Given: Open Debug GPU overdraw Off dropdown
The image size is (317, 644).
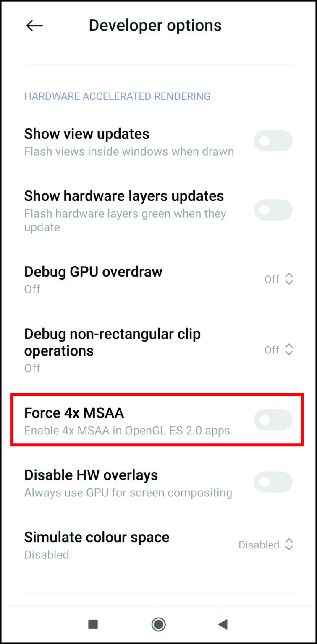Looking at the screenshot, I should click(279, 279).
